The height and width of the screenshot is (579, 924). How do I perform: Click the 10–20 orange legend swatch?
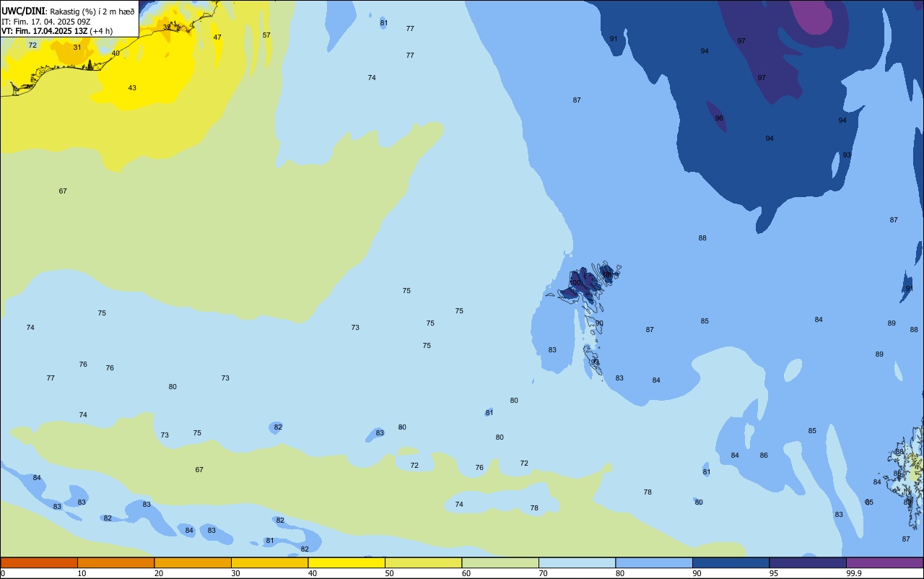(115, 562)
